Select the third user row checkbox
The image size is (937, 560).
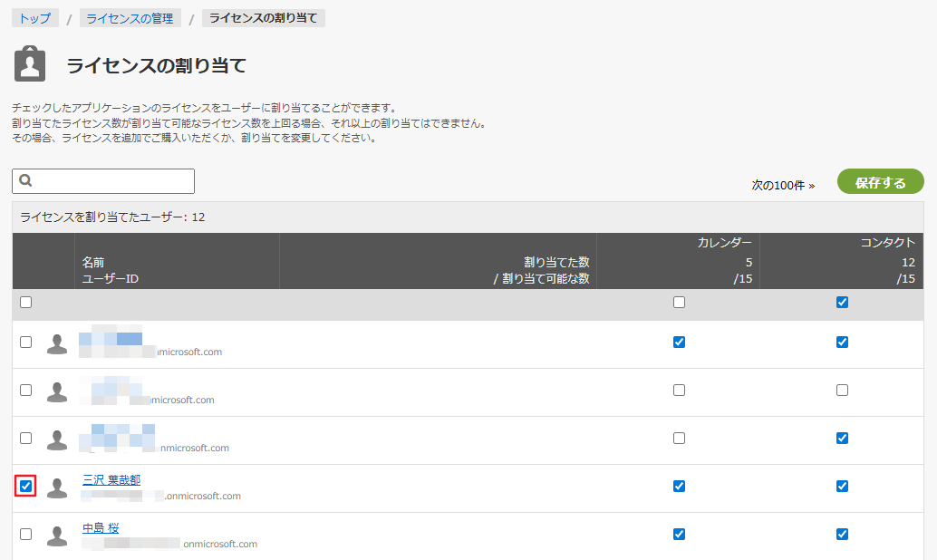coord(25,438)
